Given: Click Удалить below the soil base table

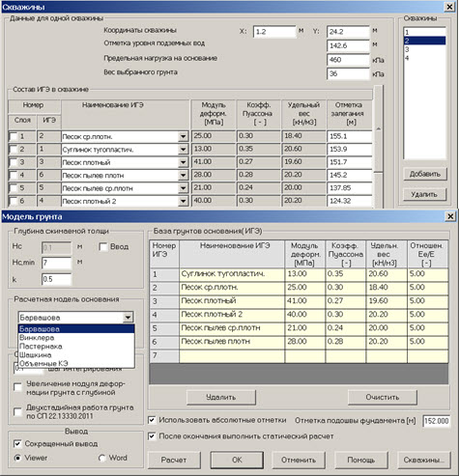Looking at the screenshot, I should pyautogui.click(x=221, y=398).
